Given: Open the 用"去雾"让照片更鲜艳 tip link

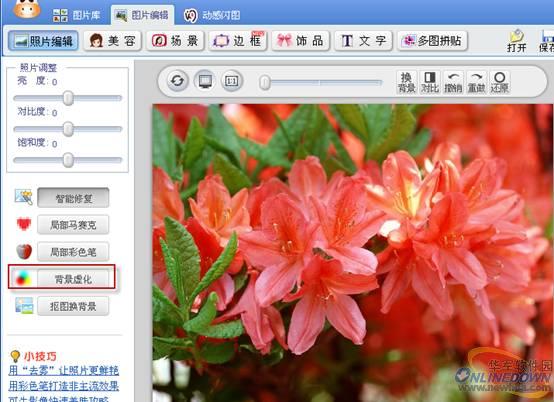Looking at the screenshot, I should click(x=64, y=370).
